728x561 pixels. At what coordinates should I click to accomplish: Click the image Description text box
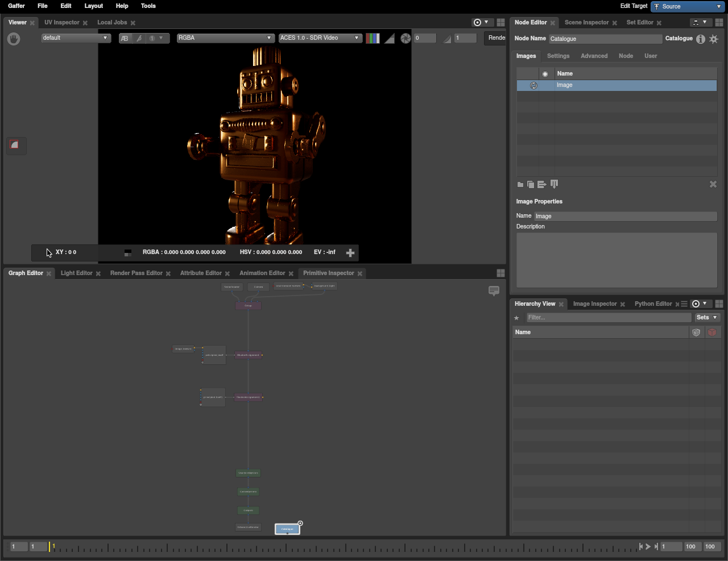(x=617, y=260)
